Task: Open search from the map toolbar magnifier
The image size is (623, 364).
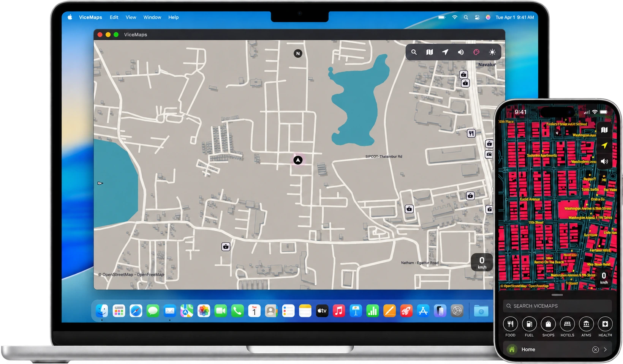Action: 414,52
